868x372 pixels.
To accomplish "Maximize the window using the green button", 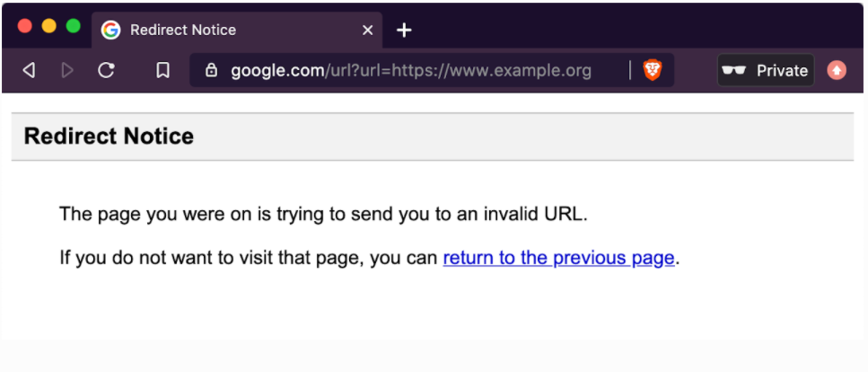I will (x=73, y=26).
